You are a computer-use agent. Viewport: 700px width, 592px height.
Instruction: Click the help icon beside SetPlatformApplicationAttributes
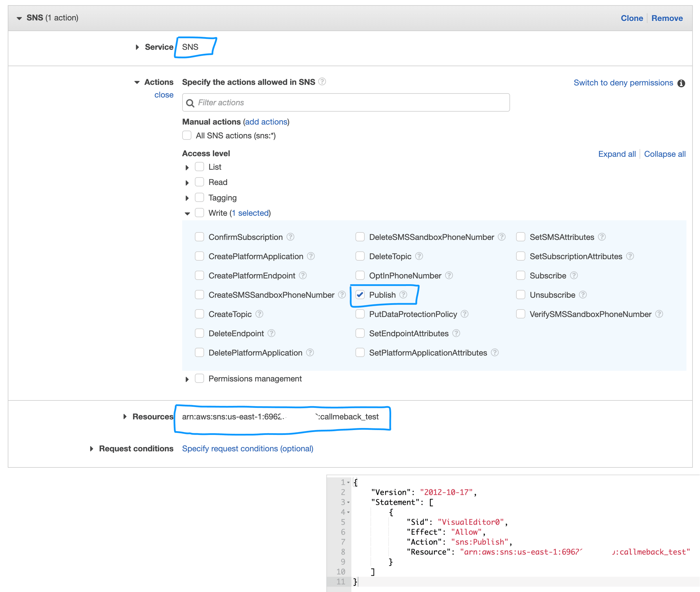pyautogui.click(x=494, y=353)
